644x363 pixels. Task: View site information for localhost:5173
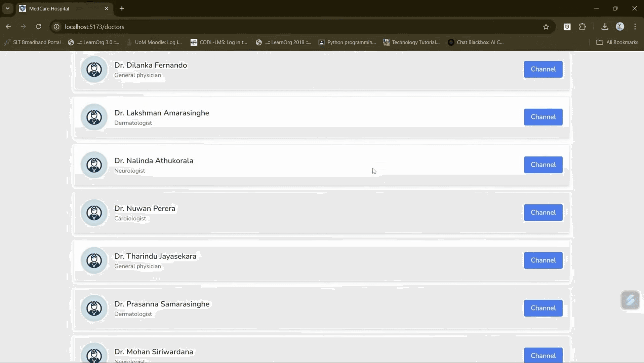56,27
